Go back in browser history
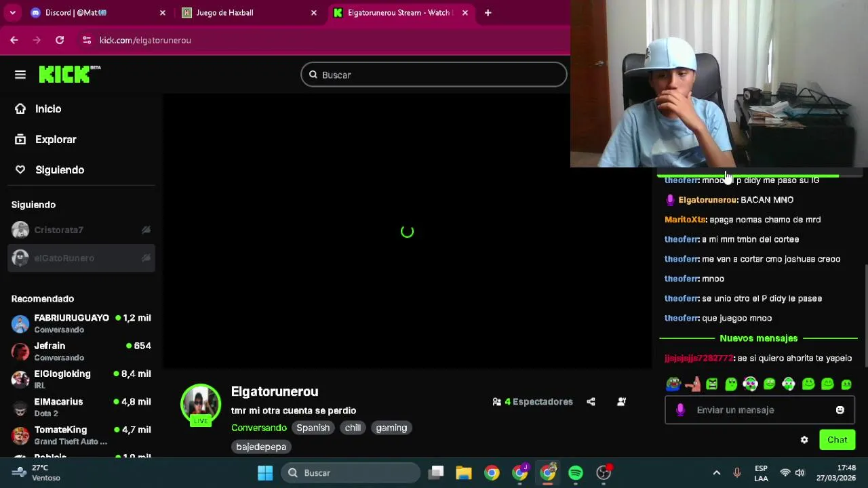This screenshot has width=868, height=488. click(x=14, y=40)
